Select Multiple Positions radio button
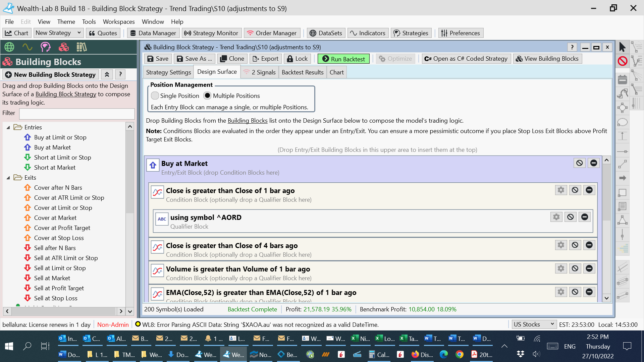The width and height of the screenshot is (644, 362). click(x=207, y=96)
